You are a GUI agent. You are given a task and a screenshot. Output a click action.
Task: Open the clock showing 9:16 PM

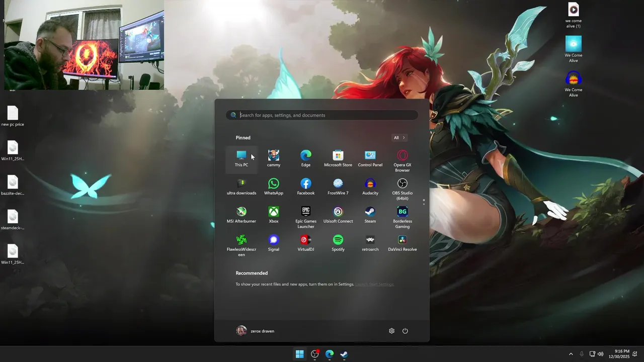pos(619,354)
